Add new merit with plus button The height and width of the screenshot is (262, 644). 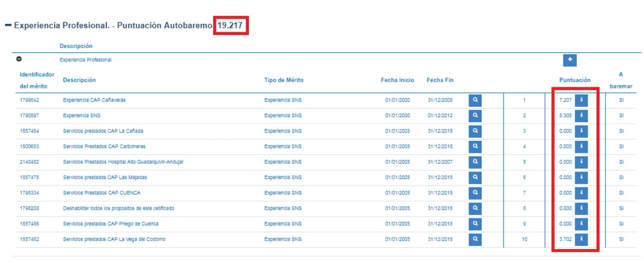click(570, 59)
